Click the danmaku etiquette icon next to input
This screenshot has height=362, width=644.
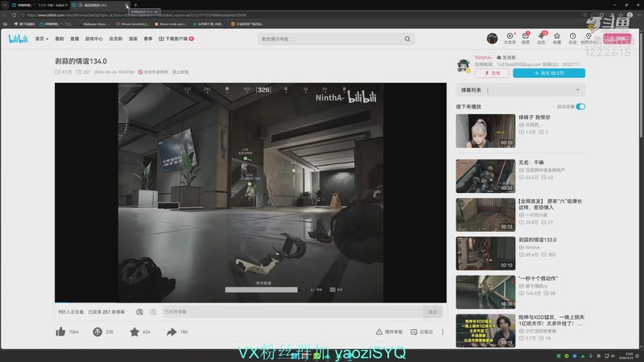(x=153, y=312)
